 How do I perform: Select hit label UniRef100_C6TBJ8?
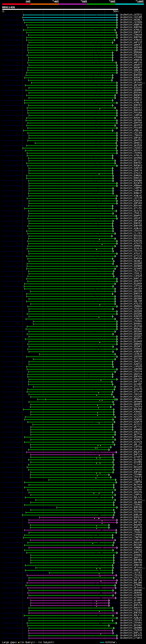click(x=131, y=354)
